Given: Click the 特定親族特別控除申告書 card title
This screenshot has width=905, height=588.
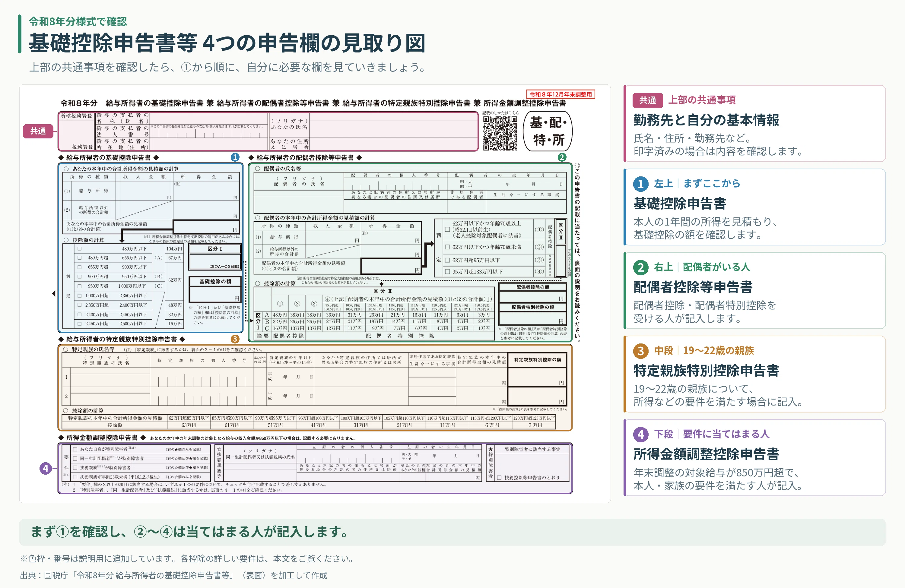Looking at the screenshot, I should [x=706, y=371].
